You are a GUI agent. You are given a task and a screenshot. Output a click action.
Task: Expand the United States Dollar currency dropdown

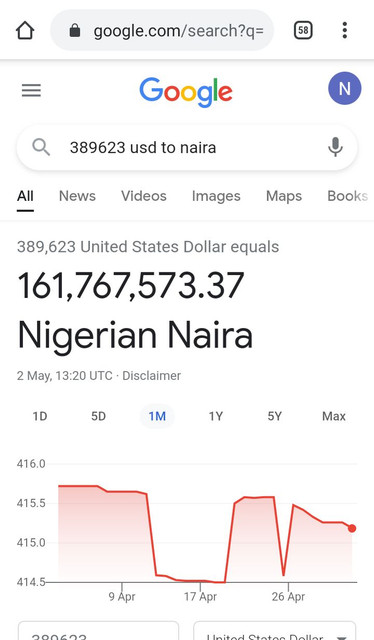274,631
